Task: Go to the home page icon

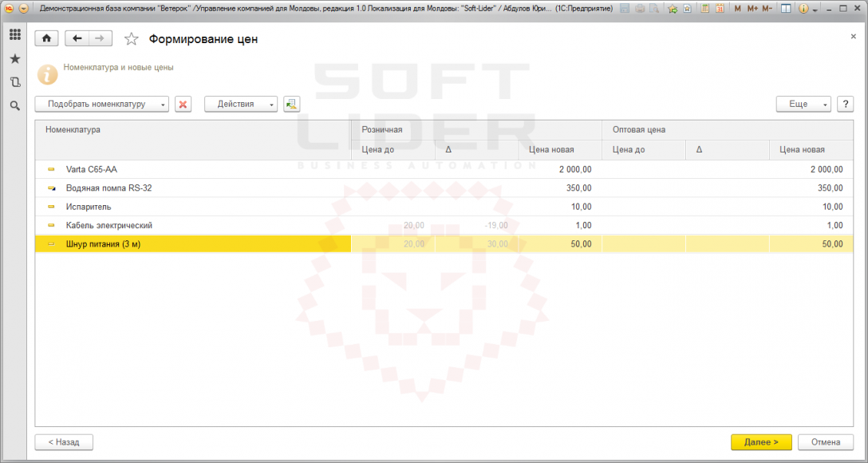Action: (x=46, y=38)
